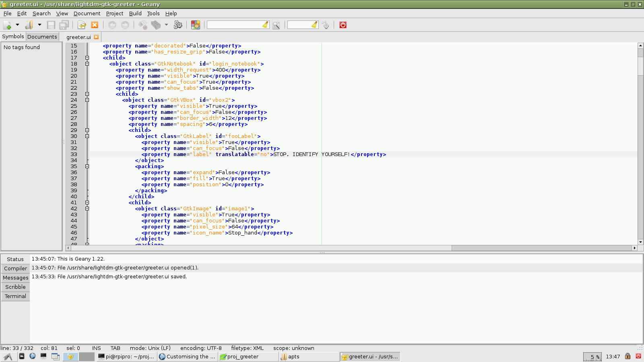Click the vertical scrollbar down arrow

(x=640, y=242)
